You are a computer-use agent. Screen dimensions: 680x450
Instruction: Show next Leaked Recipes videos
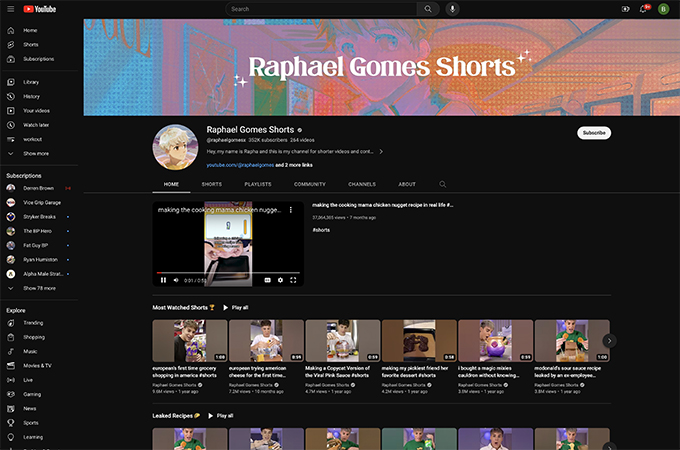(x=609, y=447)
